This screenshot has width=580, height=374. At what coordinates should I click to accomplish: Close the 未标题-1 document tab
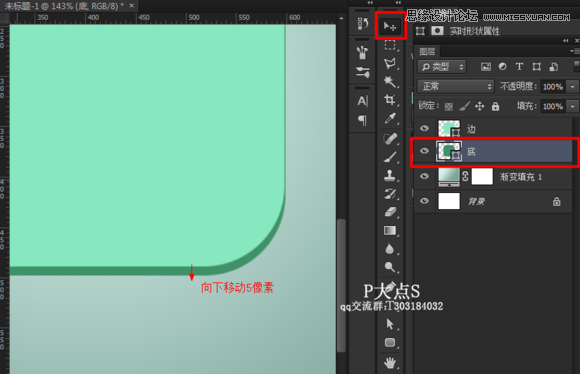click(x=131, y=6)
